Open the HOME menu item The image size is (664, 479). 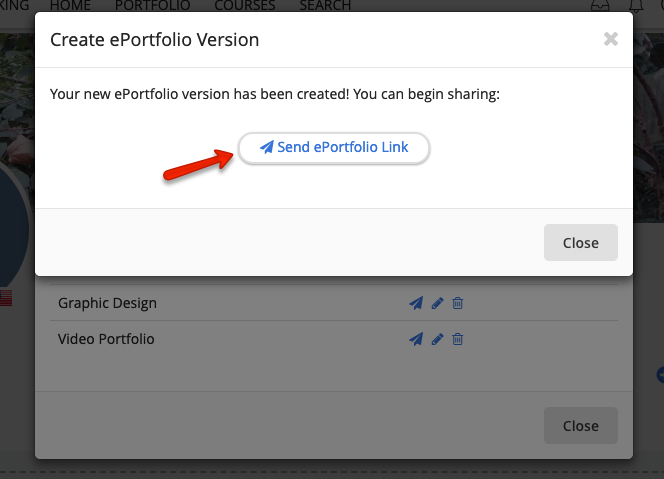point(70,6)
